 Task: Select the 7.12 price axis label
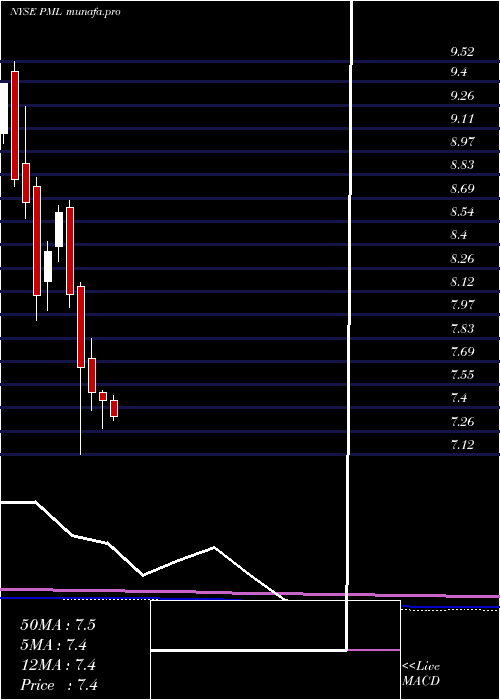pyautogui.click(x=462, y=445)
